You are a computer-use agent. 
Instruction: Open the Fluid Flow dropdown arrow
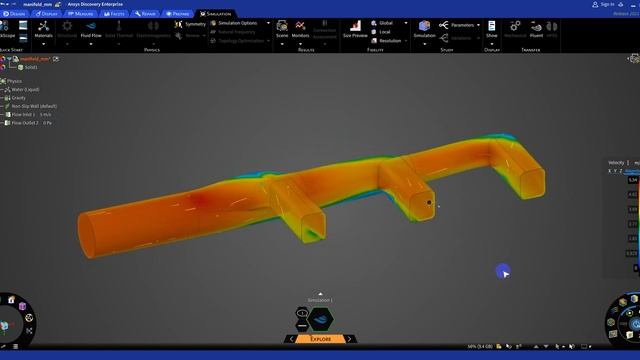coord(91,44)
